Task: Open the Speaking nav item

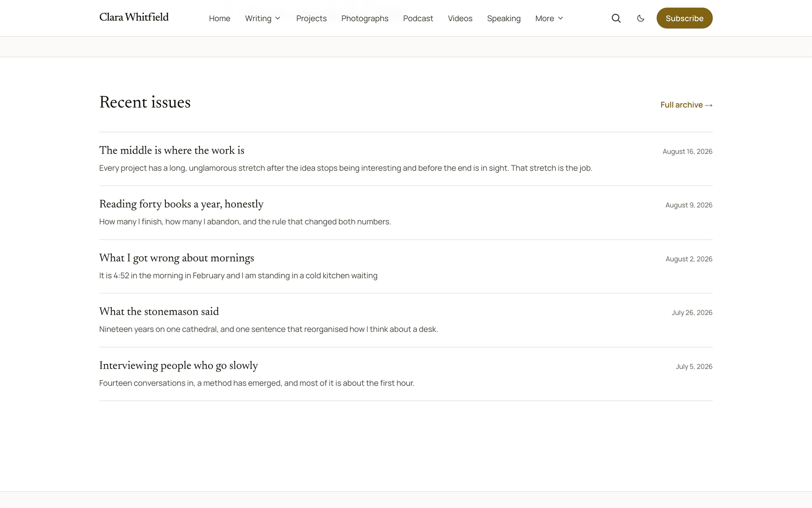Action: click(x=504, y=18)
